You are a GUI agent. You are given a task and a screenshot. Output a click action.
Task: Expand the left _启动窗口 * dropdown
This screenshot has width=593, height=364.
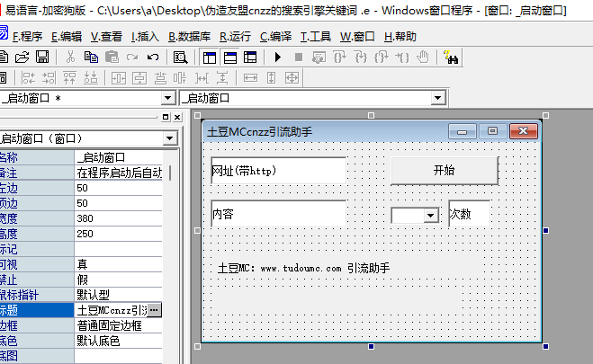click(167, 99)
